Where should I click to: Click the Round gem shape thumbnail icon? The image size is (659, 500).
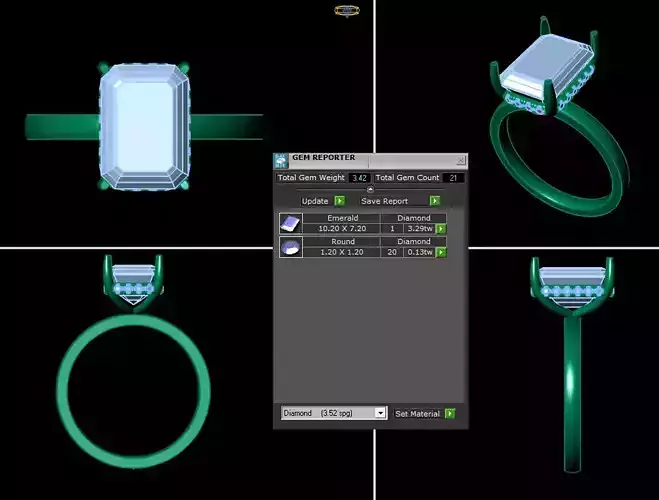[x=291, y=247]
